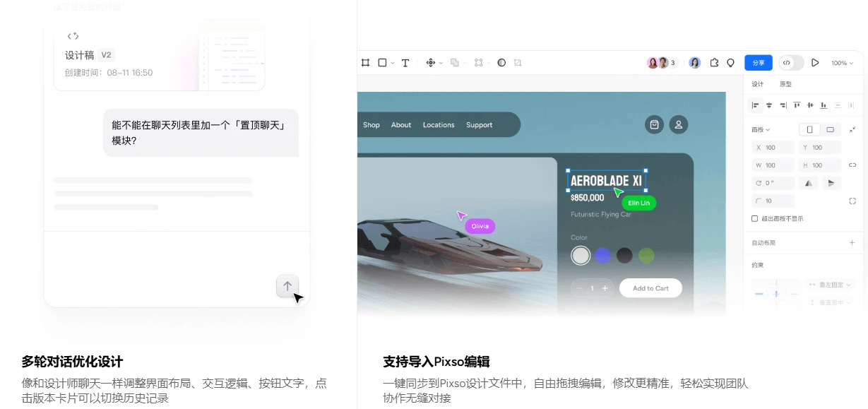Click the W width field
Screen dimensions: 868x409
pos(773,165)
